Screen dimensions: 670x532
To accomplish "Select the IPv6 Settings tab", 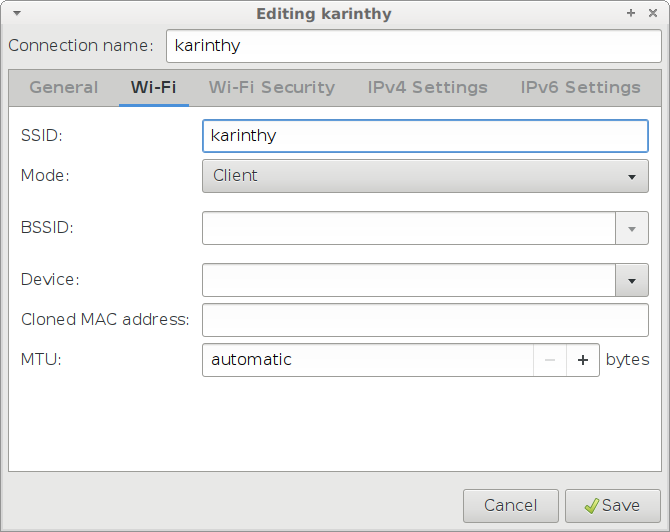I will click(580, 88).
